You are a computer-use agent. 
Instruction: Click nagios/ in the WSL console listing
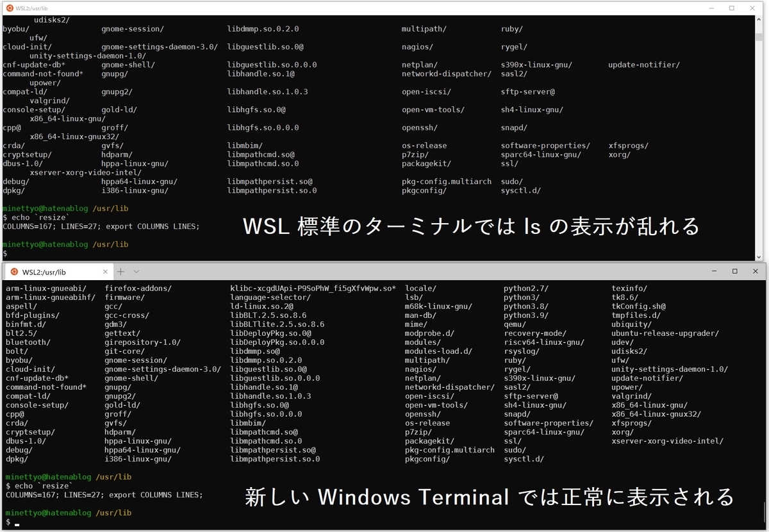[417, 47]
